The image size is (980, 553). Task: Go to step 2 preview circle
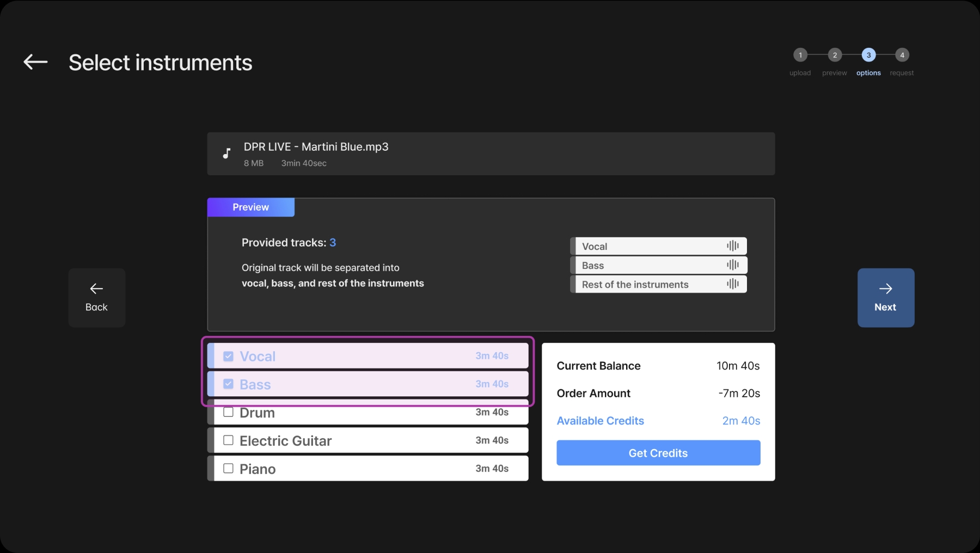[835, 55]
